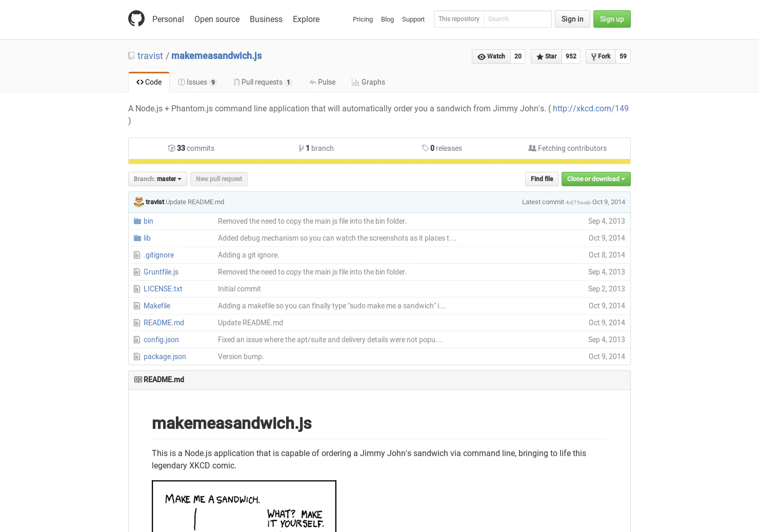
Task: Open the Update README.md latest commit message
Action: click(x=195, y=202)
